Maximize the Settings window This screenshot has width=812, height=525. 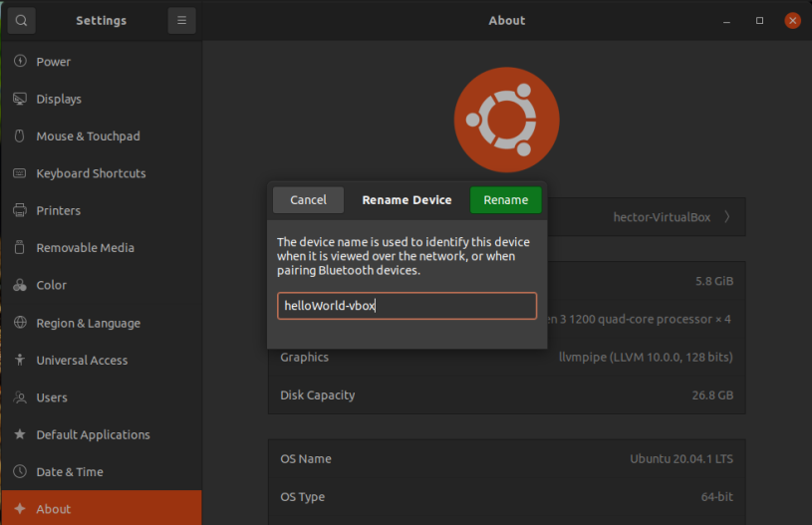point(759,20)
